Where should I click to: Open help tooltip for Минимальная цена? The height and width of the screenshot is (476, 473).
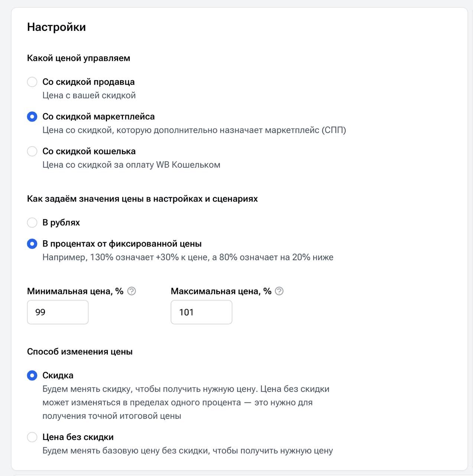tap(132, 291)
